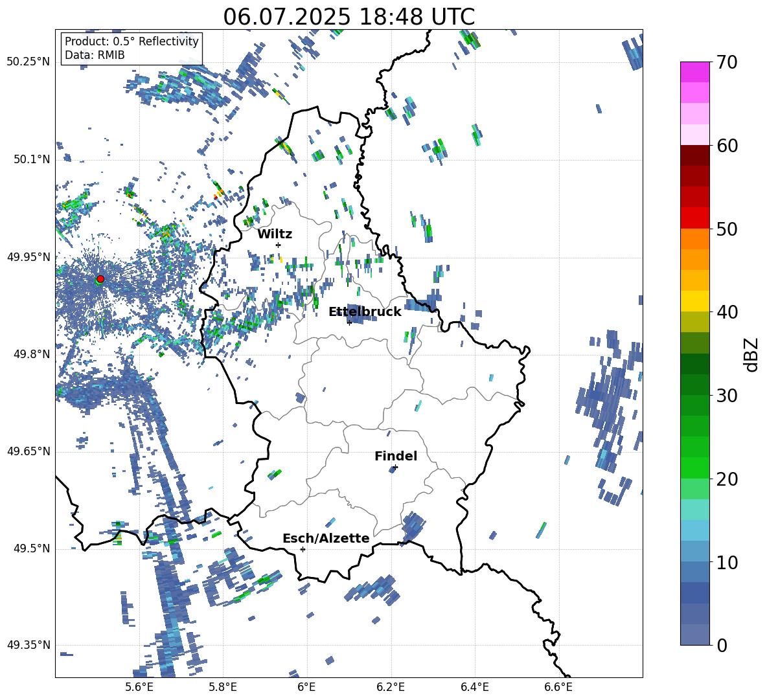Click the Wiltz station cross marker
The width and height of the screenshot is (767, 700).
point(279,245)
